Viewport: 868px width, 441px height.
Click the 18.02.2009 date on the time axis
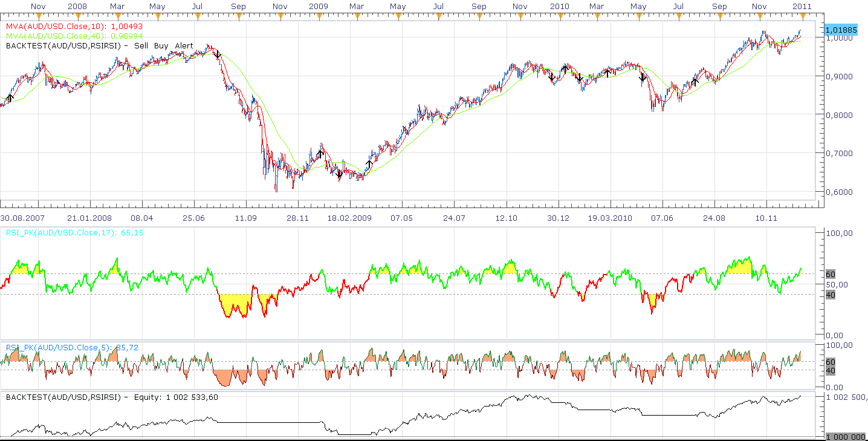pyautogui.click(x=349, y=218)
